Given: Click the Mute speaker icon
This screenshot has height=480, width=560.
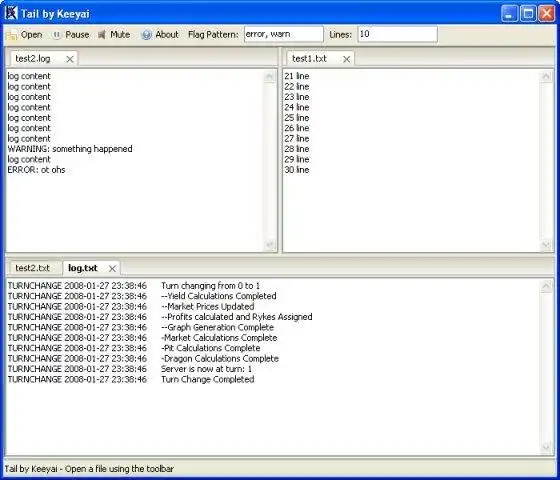Looking at the screenshot, I should (x=102, y=35).
